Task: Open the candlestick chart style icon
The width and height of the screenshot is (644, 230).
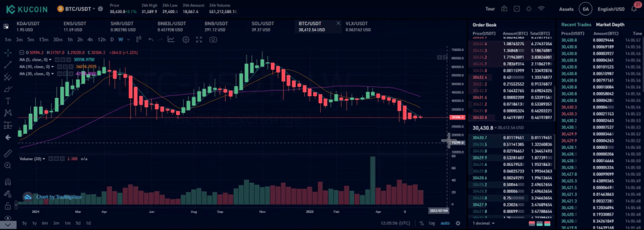Action: [x=139, y=40]
